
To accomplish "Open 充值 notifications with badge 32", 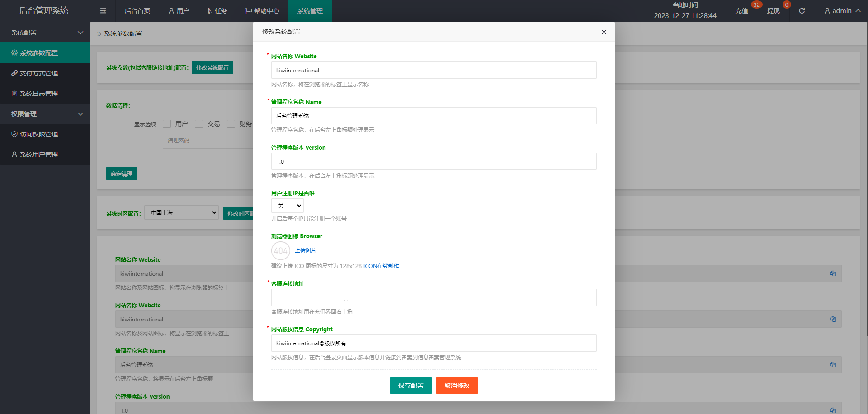I will click(741, 11).
